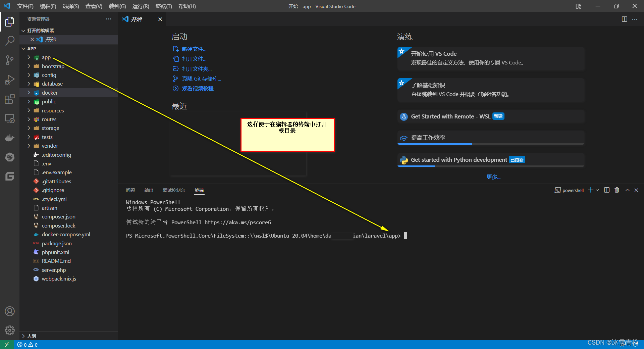Open the 提高工作效率 walkthrough

[491, 138]
